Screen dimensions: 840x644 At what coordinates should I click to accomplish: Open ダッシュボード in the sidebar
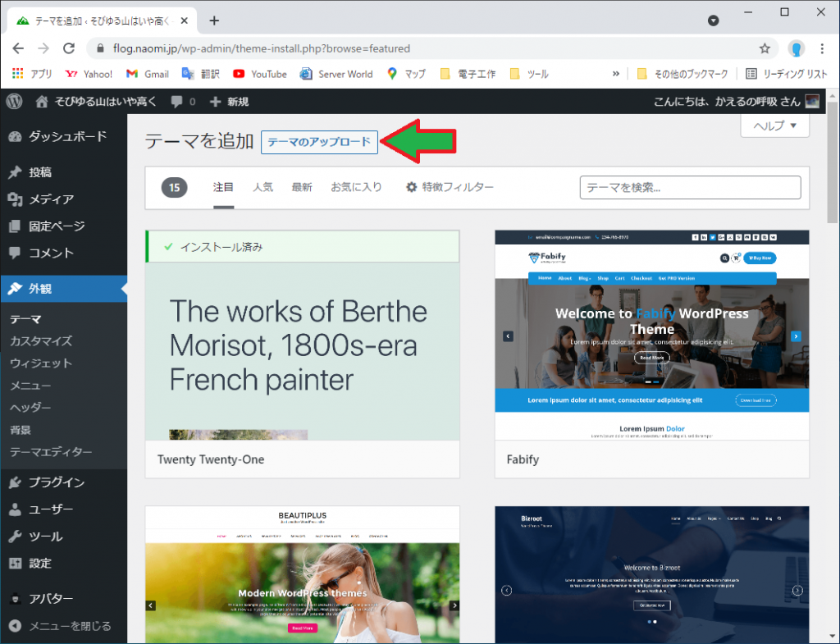(x=64, y=137)
